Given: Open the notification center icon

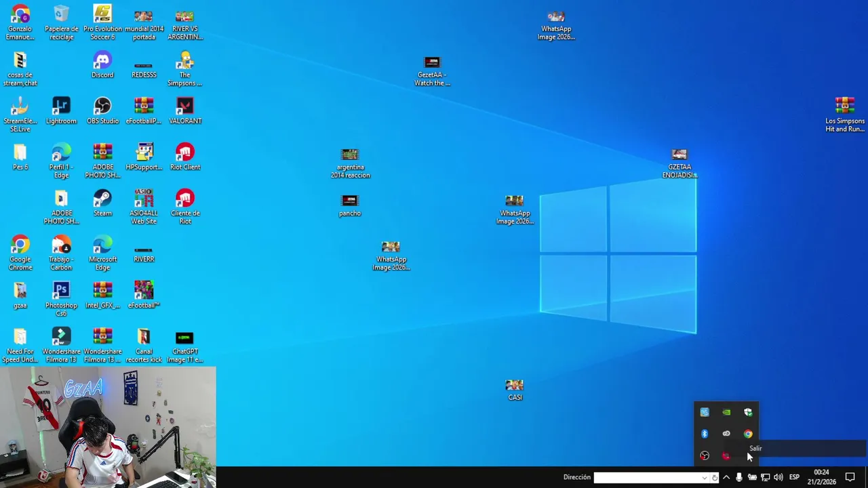Looking at the screenshot, I should tap(850, 477).
